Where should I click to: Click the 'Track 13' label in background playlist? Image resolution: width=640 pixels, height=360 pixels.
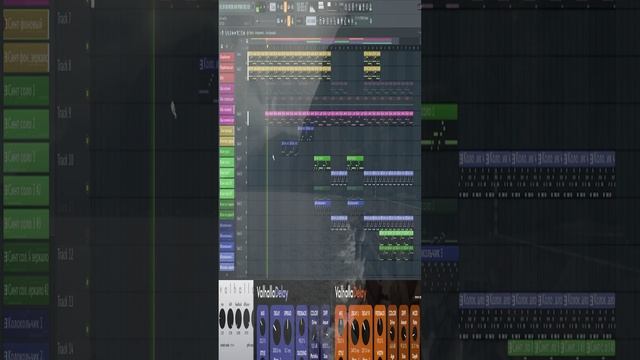coord(65,302)
